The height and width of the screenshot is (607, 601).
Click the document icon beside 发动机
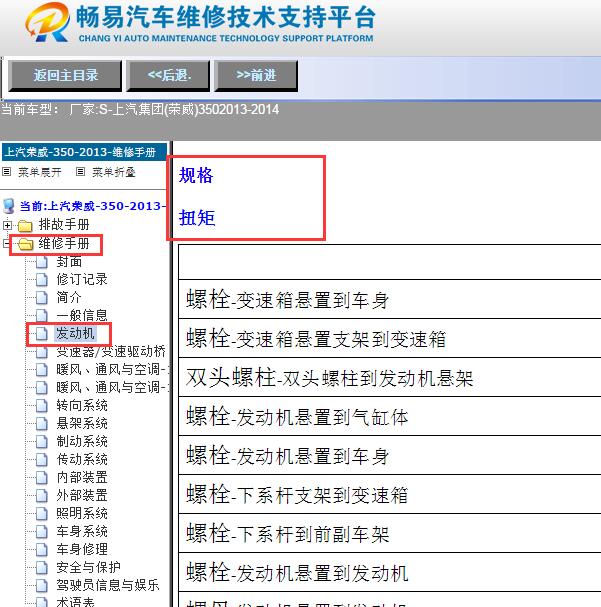point(41,334)
